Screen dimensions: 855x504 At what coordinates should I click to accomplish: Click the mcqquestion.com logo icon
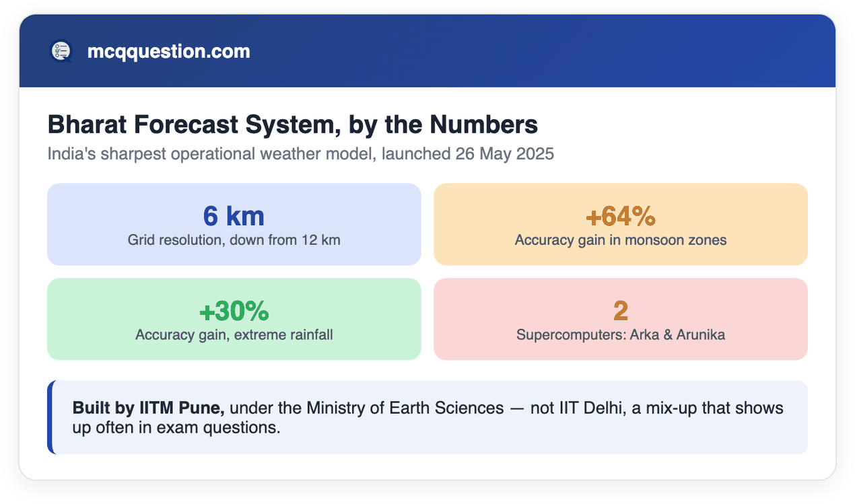tap(61, 51)
